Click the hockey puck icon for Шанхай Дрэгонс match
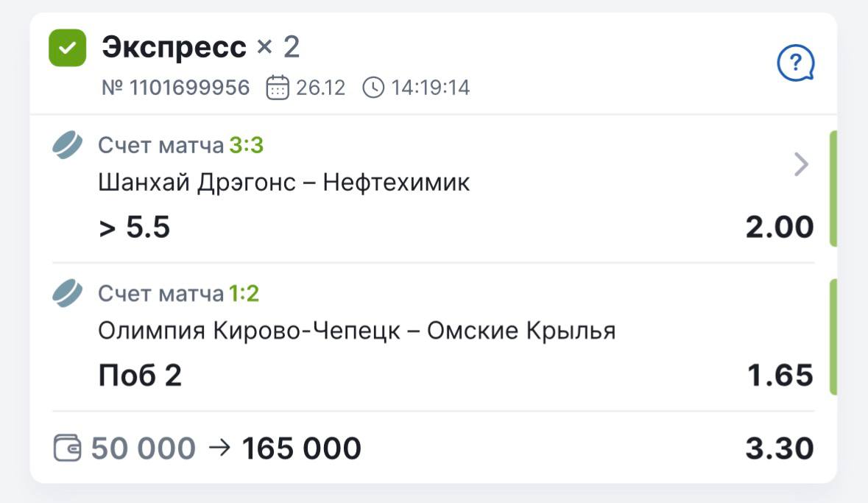Screen dimensions: 868x503 [x=68, y=146]
